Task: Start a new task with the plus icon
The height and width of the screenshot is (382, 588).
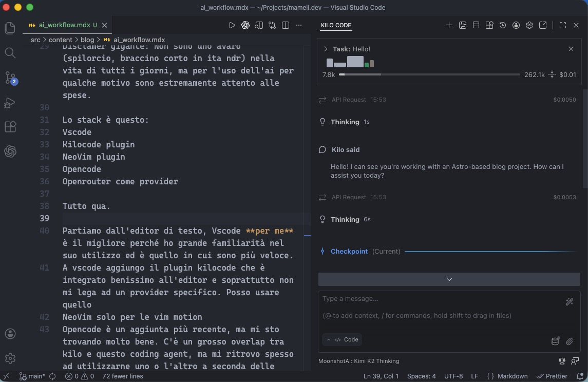Action: [x=449, y=25]
